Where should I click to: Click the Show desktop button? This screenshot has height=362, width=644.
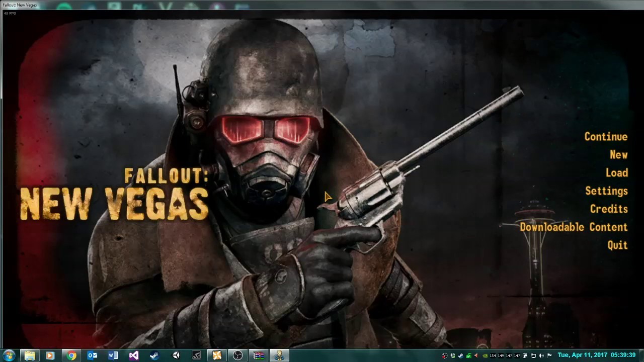coord(641,355)
